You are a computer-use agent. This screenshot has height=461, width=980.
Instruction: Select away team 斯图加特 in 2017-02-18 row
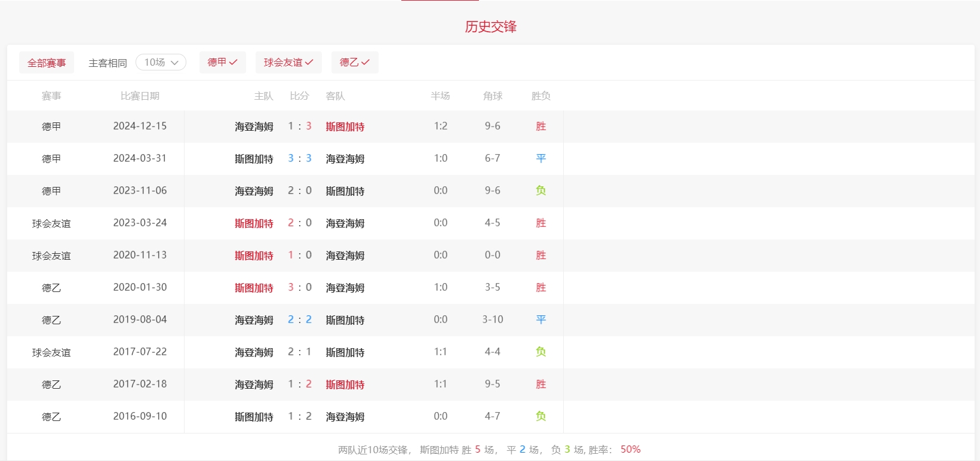pyautogui.click(x=345, y=385)
